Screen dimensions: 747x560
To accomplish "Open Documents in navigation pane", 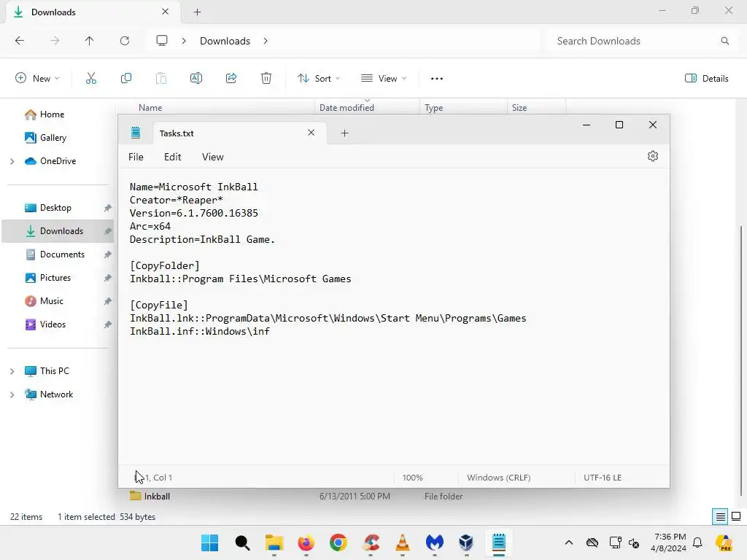I will pyautogui.click(x=62, y=254).
